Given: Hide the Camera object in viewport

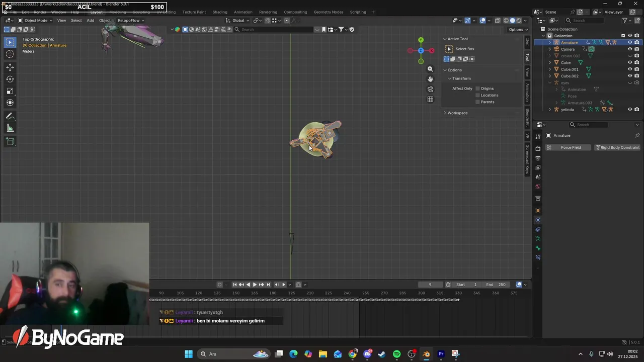Looking at the screenshot, I should pos(630,49).
